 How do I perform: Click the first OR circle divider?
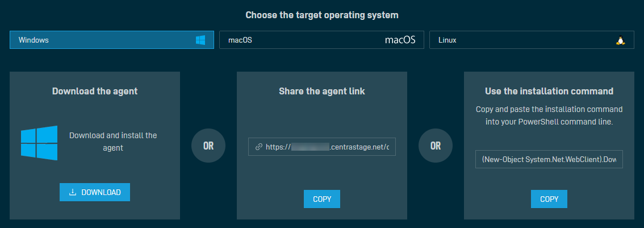(x=208, y=146)
